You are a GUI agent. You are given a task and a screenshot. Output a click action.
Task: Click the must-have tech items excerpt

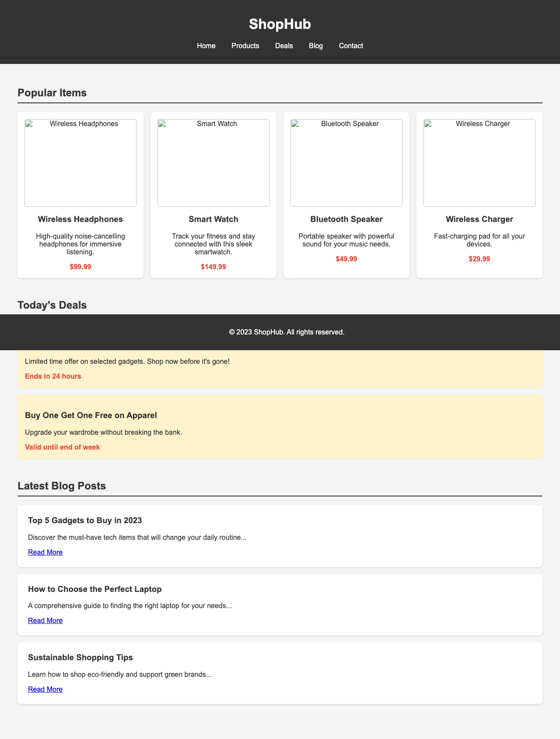pyautogui.click(x=137, y=538)
